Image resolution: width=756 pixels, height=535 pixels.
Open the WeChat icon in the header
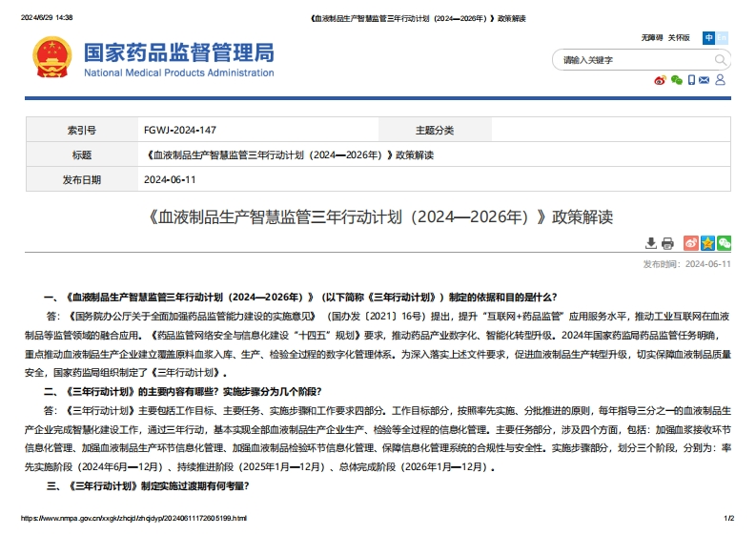coord(676,80)
